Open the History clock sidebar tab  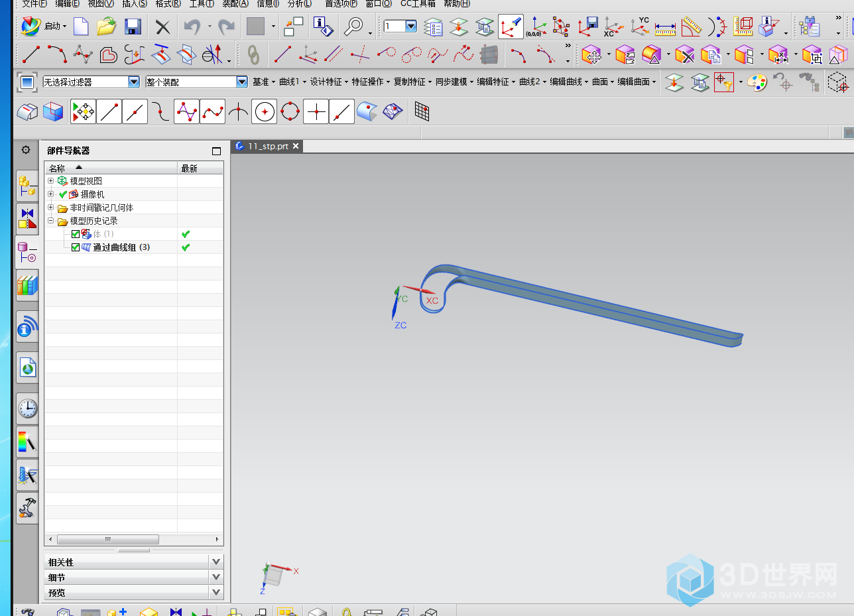point(27,408)
